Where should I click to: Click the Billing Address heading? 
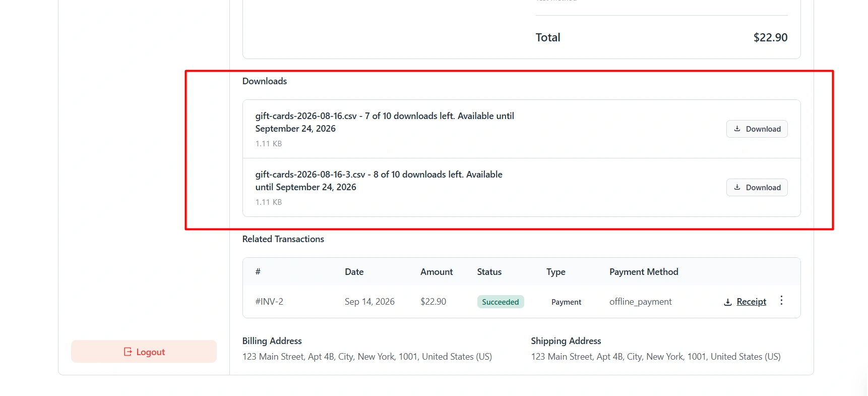coord(272,341)
